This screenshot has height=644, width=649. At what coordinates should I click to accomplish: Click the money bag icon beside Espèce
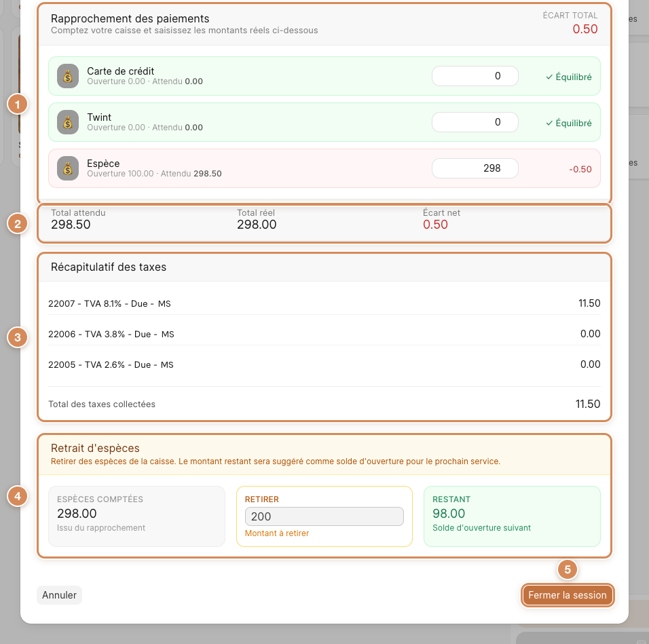pos(68,168)
